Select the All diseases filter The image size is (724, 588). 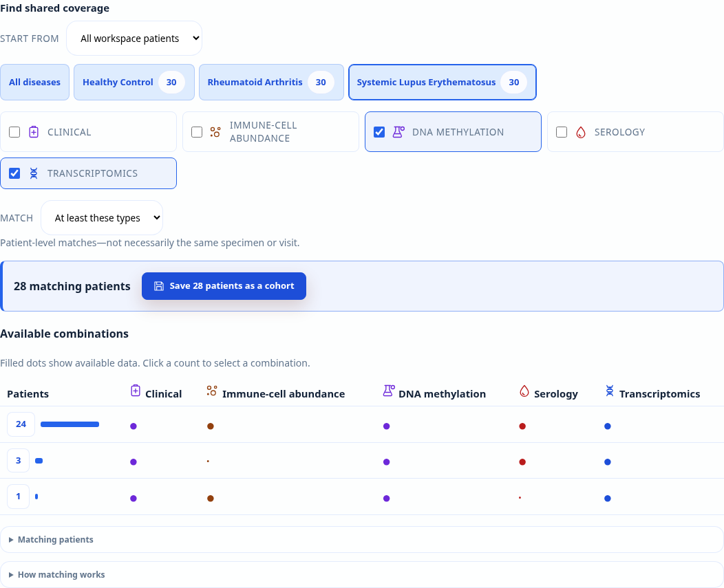(x=34, y=82)
